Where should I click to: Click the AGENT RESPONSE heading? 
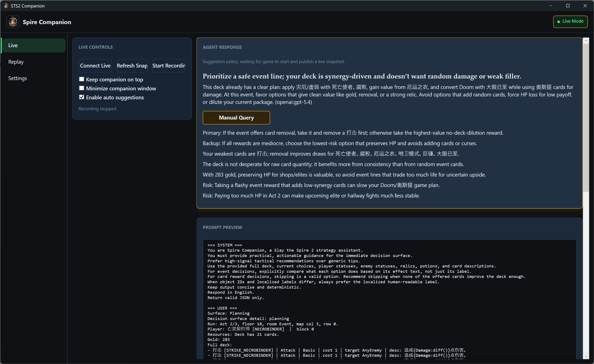click(x=222, y=47)
